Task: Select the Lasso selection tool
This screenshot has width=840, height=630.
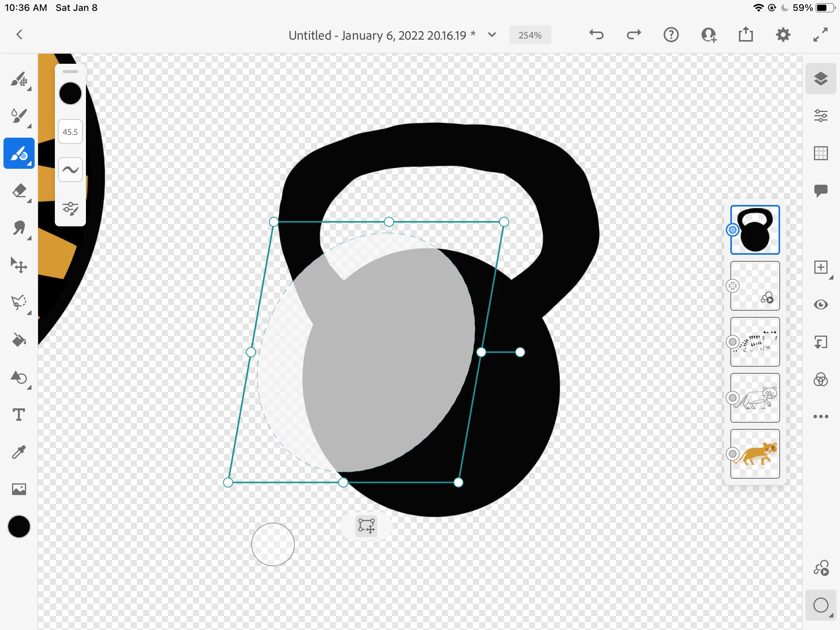Action: 19,302
